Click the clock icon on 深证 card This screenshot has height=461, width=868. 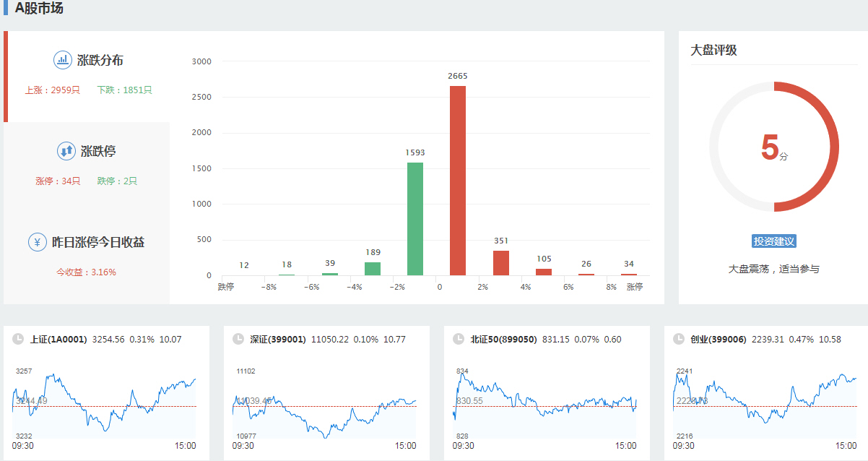coord(238,339)
